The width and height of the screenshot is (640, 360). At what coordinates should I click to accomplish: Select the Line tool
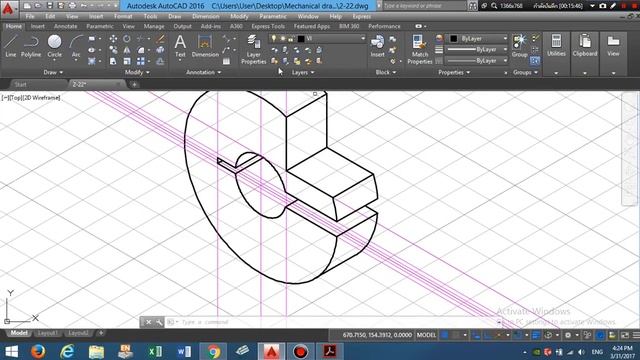point(11,46)
